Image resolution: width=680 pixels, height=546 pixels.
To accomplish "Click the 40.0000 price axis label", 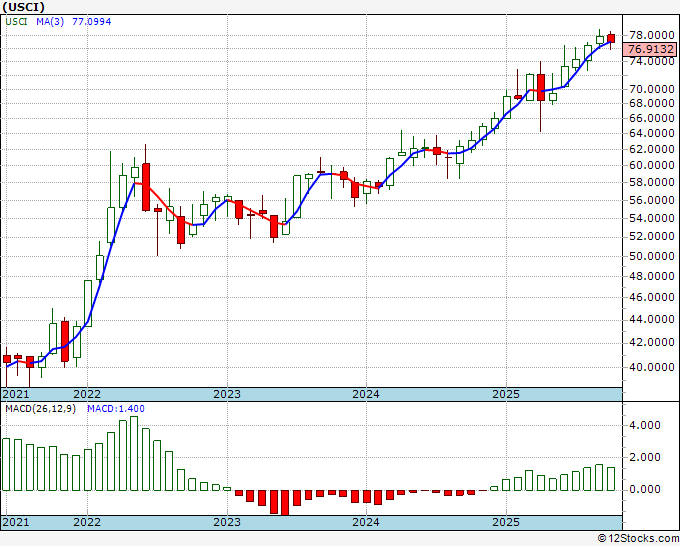I will point(652,367).
